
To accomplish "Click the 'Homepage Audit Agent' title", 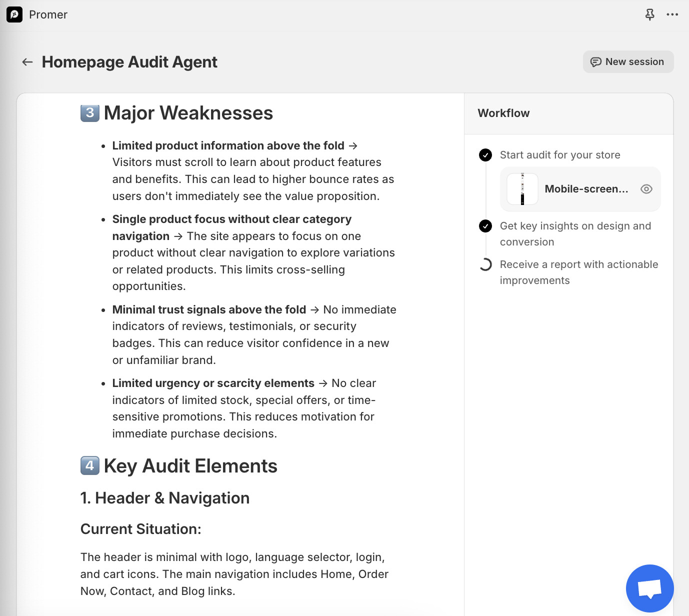I will [129, 62].
